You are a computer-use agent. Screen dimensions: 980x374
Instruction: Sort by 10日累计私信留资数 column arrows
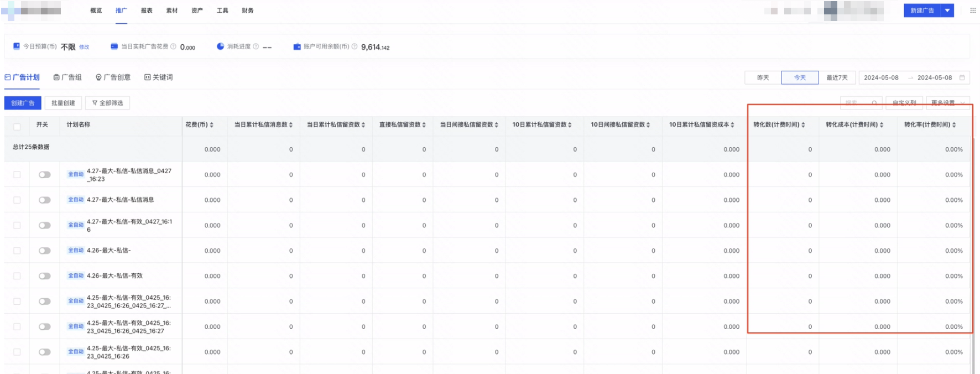[x=570, y=125]
